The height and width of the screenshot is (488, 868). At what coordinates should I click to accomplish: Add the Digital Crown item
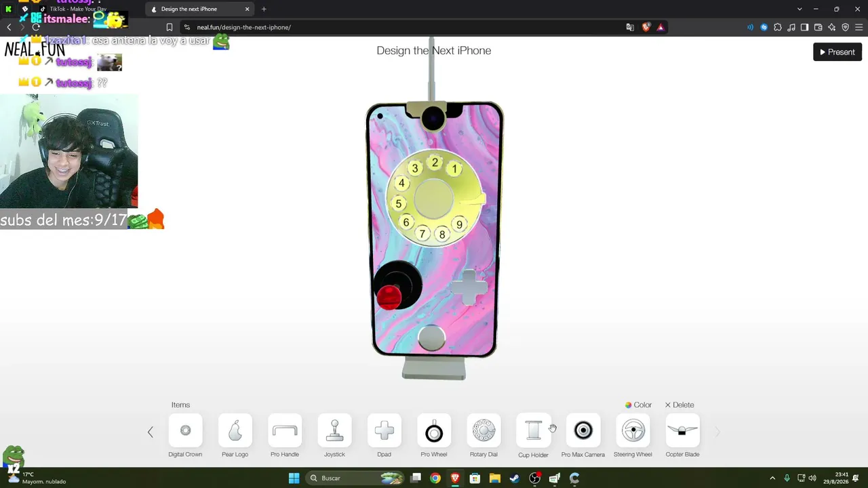coord(185,431)
